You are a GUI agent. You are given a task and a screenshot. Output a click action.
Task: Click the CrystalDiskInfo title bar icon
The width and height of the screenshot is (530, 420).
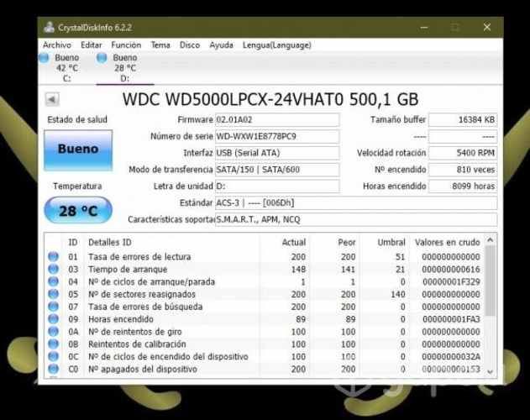click(49, 28)
